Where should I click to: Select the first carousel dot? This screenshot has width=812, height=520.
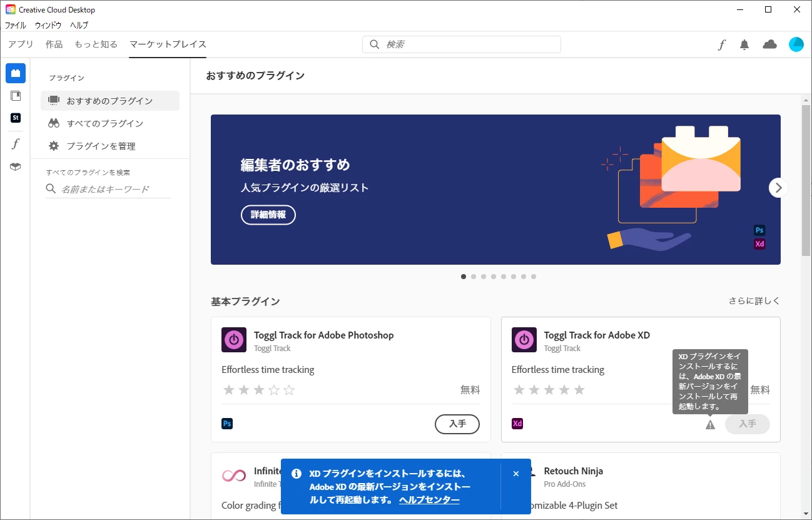click(x=464, y=277)
